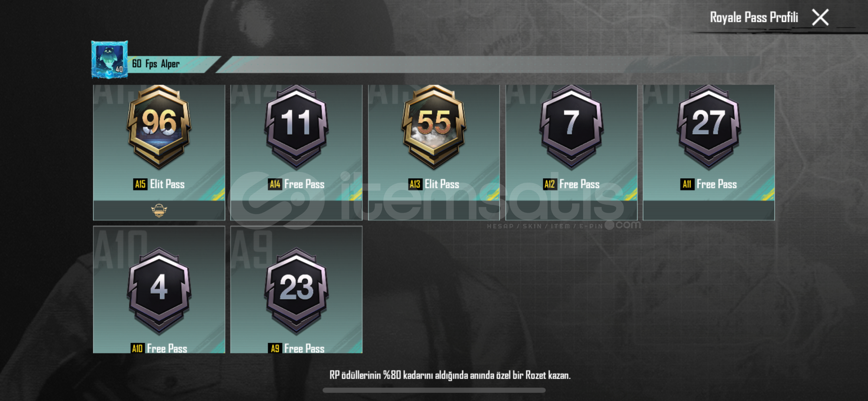Select the A11 Free Pass label
Screen dimensions: 868x401
[709, 184]
